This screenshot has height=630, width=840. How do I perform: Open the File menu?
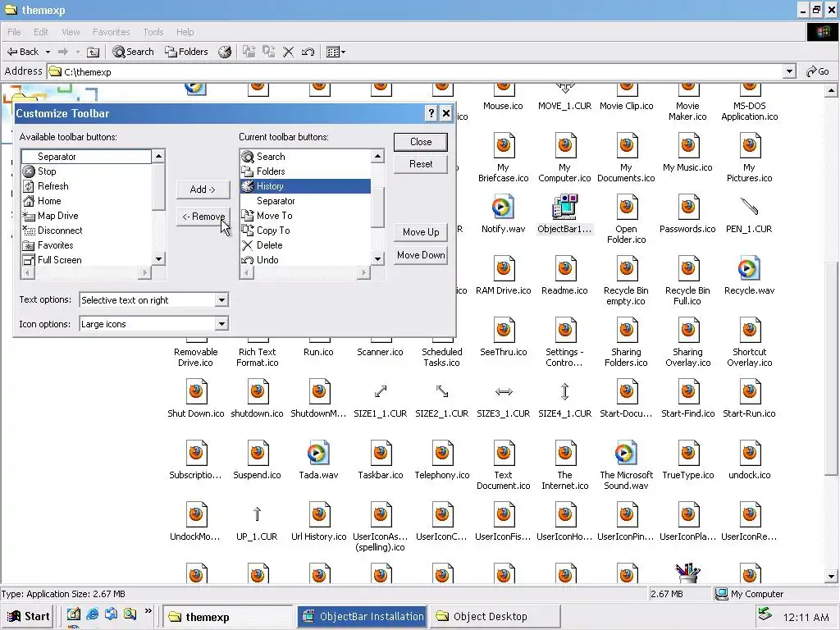[x=15, y=32]
